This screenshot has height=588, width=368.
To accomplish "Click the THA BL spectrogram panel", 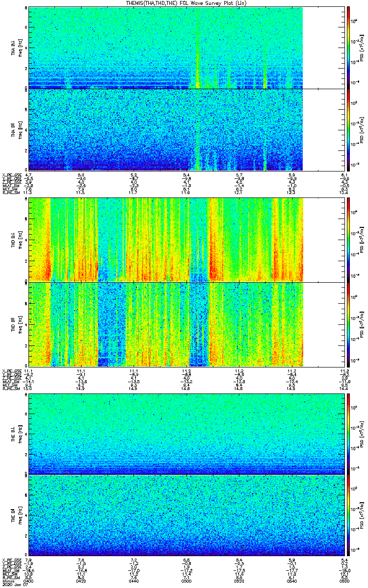I will coord(187,48).
